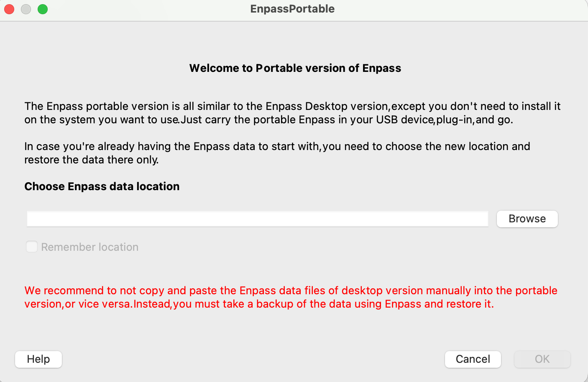This screenshot has width=588, height=382.
Task: Click the Remember location label text
Action: click(x=89, y=247)
